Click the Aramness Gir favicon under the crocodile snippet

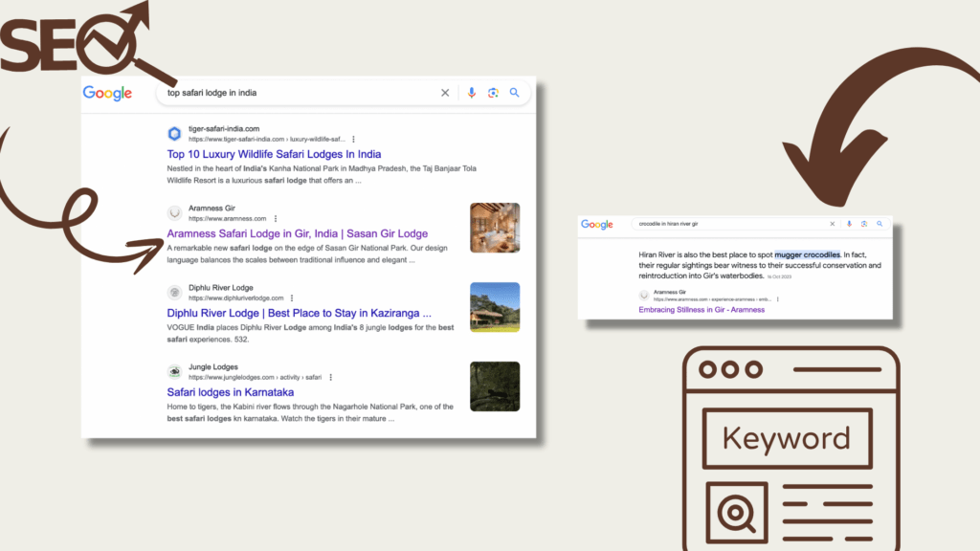coord(644,295)
